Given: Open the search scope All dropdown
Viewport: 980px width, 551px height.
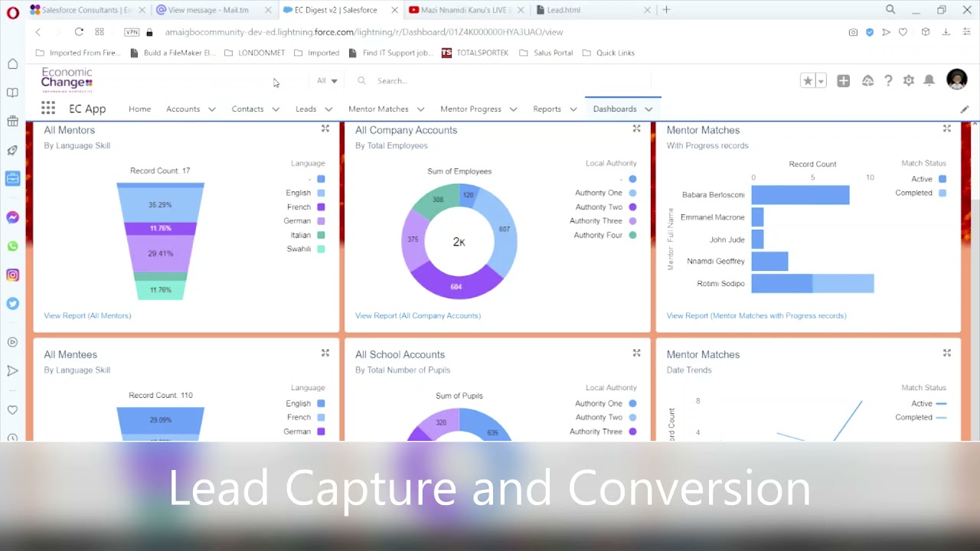Looking at the screenshot, I should click(x=327, y=81).
